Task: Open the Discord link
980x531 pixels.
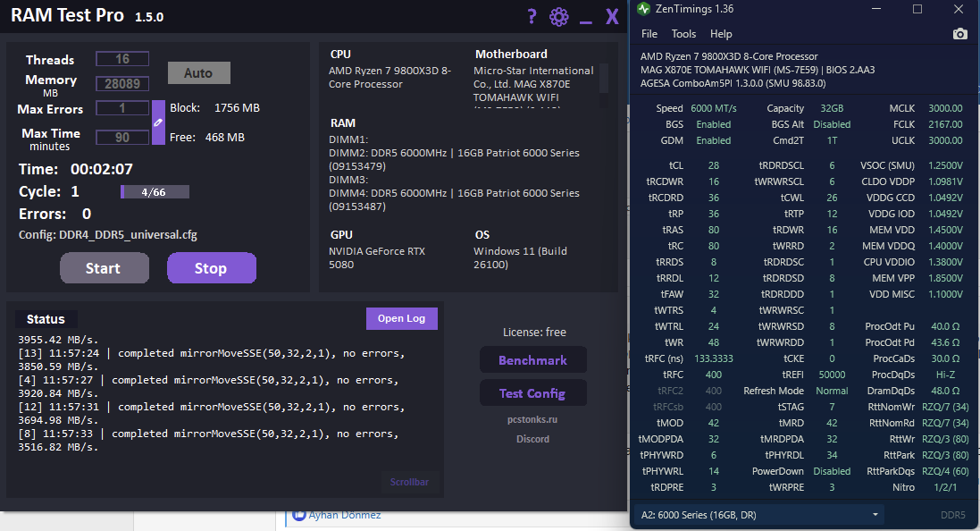Action: click(532, 439)
